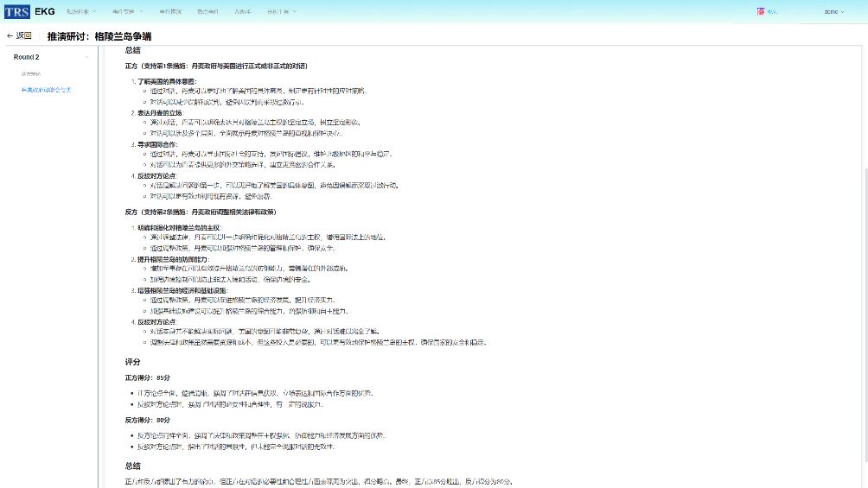Open the second top navigation menu item
Viewport: 868px width, 488px height.
(x=126, y=11)
